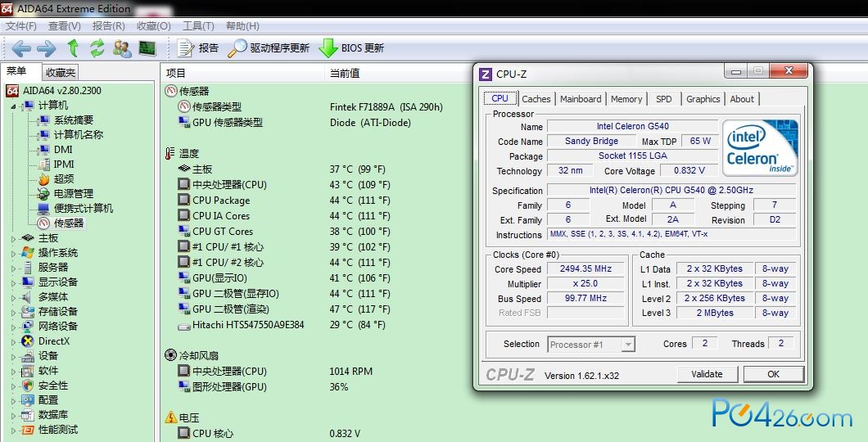Viewport: 868px width, 442px height.
Task: Switch to the 菜单 tab
Action: pyautogui.click(x=17, y=71)
